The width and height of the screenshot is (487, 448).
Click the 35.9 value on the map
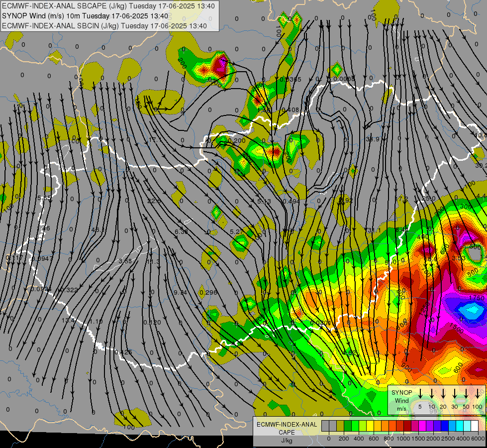[373, 139]
